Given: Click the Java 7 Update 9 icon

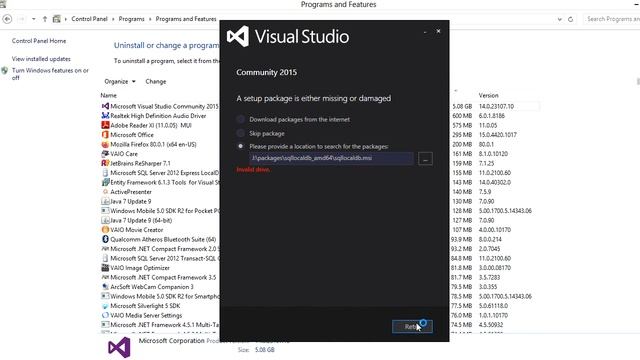Looking at the screenshot, I should [105, 201].
